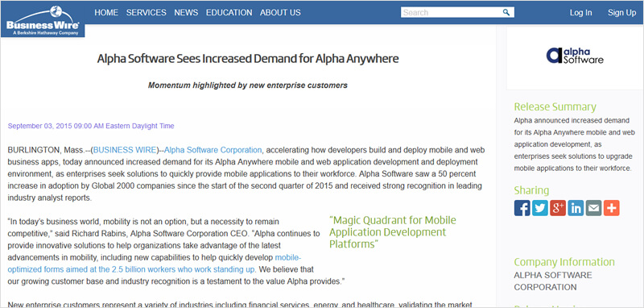Click the Alpha Software logo image
The height and width of the screenshot is (308, 644).
pyautogui.click(x=575, y=55)
